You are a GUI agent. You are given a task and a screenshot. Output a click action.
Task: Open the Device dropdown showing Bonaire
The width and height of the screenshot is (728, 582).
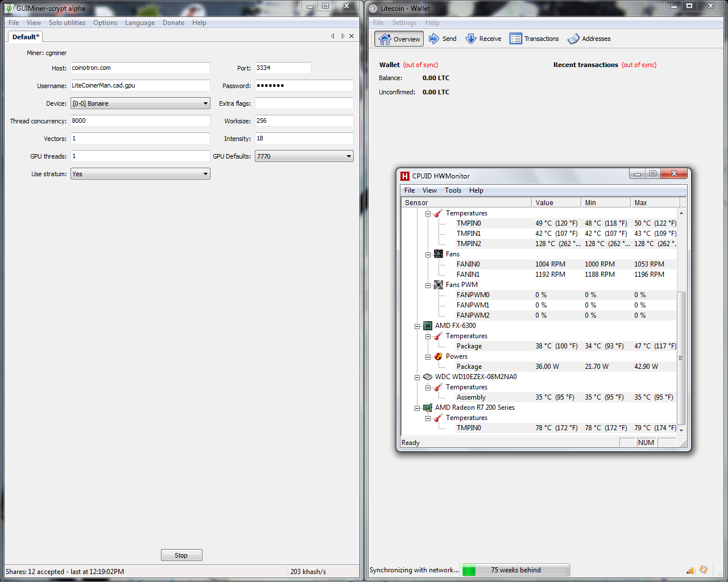tap(140, 103)
